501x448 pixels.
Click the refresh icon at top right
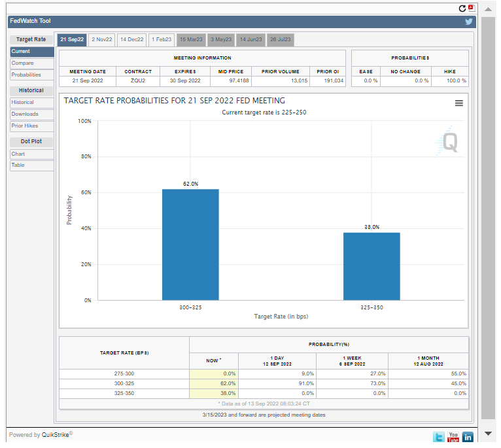coord(462,9)
